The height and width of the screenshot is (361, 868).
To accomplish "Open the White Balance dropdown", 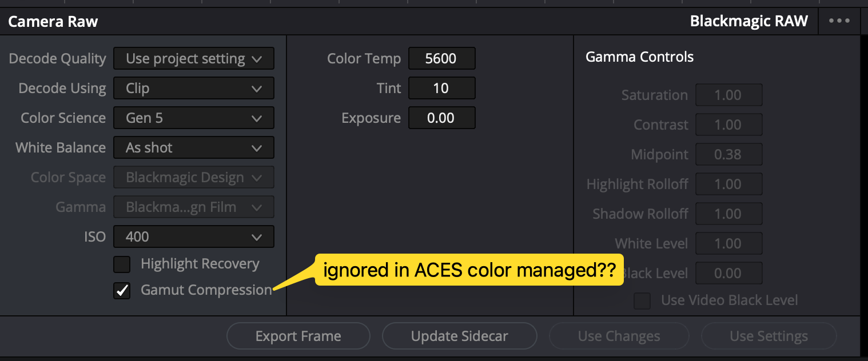I will pyautogui.click(x=193, y=148).
